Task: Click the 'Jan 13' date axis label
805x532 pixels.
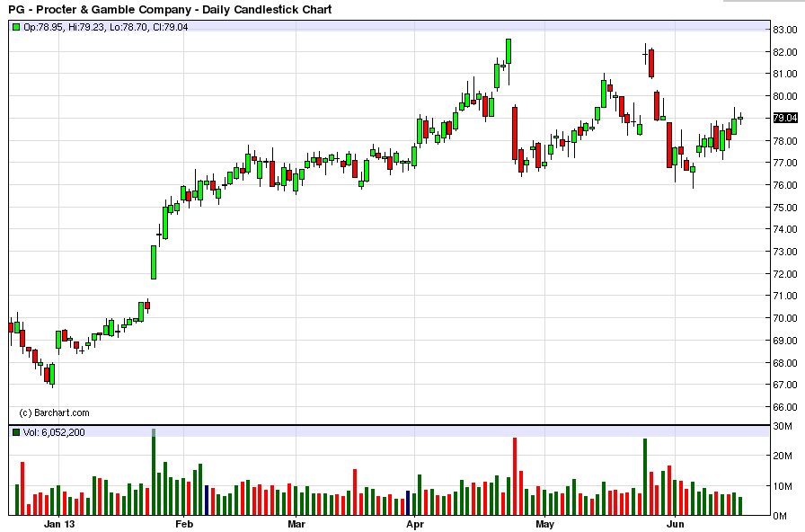Action: tap(59, 524)
